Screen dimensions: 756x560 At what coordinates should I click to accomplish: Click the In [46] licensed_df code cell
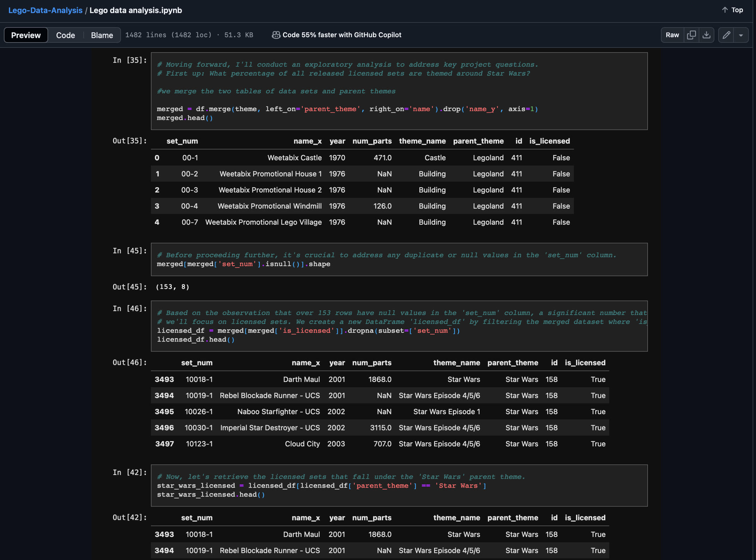(399, 326)
